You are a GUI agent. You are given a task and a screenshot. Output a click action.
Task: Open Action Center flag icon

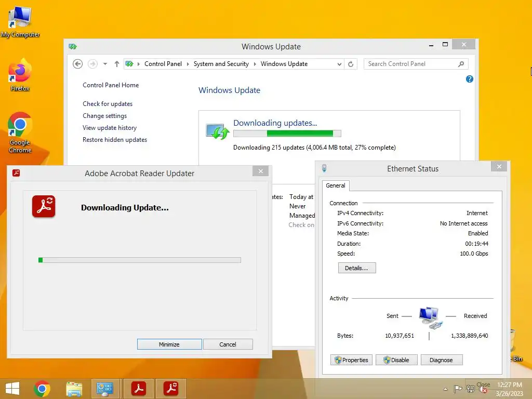pos(458,389)
